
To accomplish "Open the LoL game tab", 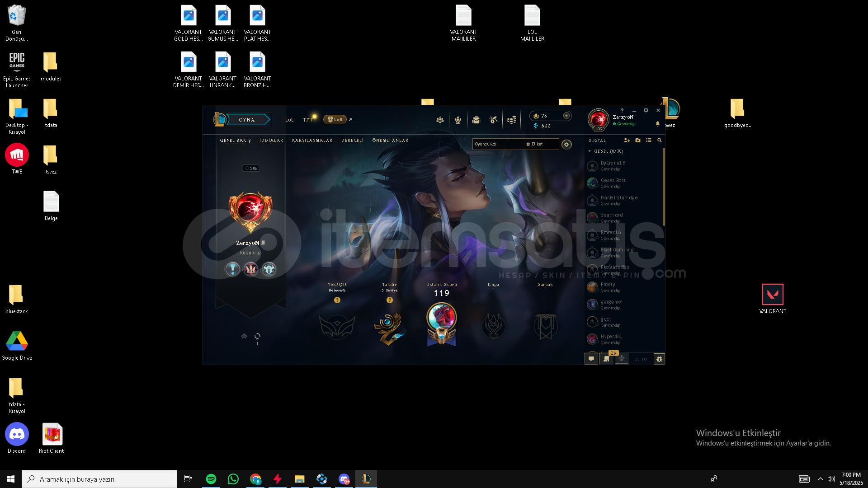I will [x=289, y=120].
